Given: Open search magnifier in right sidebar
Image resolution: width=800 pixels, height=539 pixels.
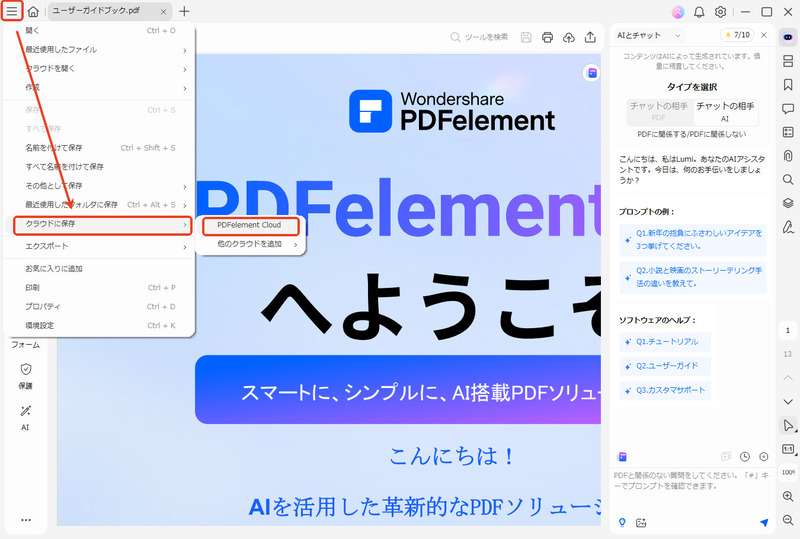Looking at the screenshot, I should (788, 180).
